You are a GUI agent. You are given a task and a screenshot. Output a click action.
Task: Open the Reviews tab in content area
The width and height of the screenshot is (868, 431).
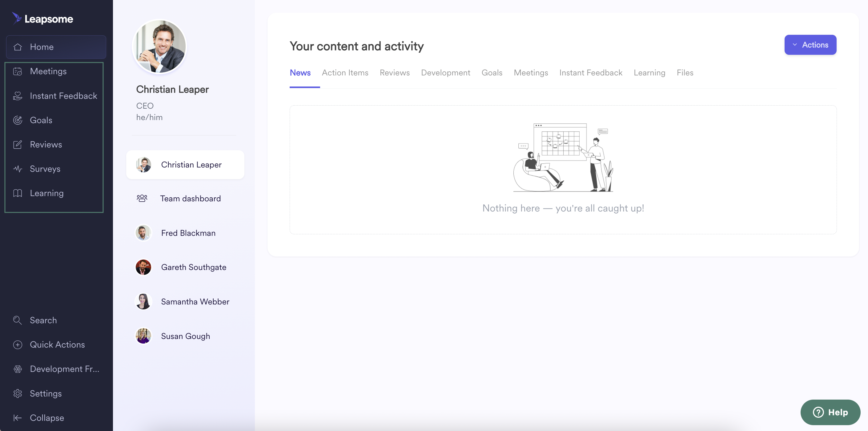click(395, 73)
